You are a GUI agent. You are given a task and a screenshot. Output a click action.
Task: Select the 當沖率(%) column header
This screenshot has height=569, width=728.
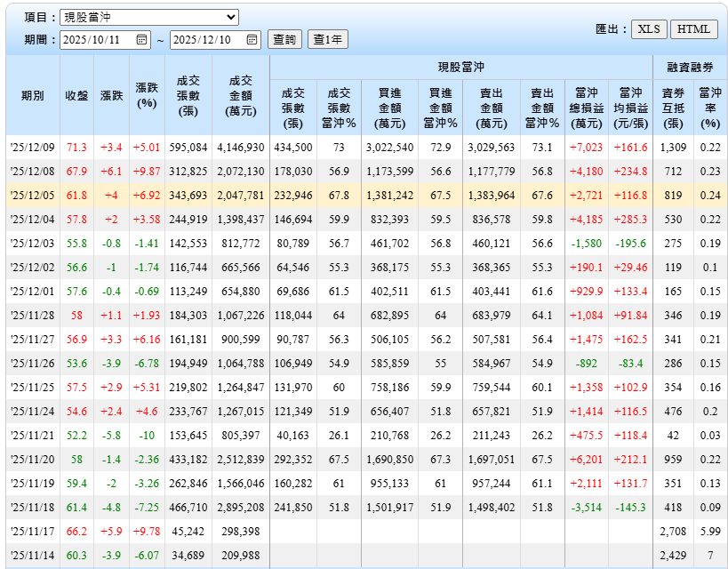709,107
